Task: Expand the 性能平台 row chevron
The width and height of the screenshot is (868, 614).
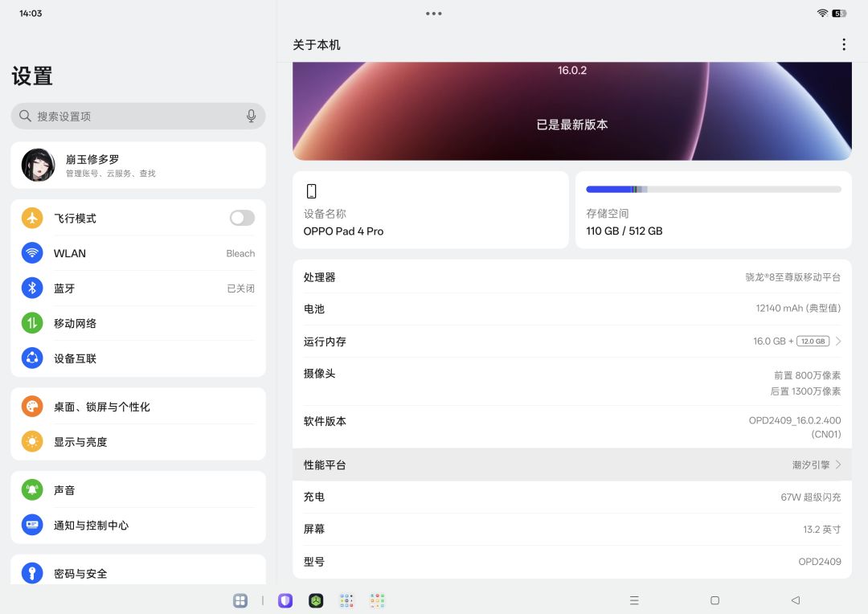Action: click(x=838, y=465)
